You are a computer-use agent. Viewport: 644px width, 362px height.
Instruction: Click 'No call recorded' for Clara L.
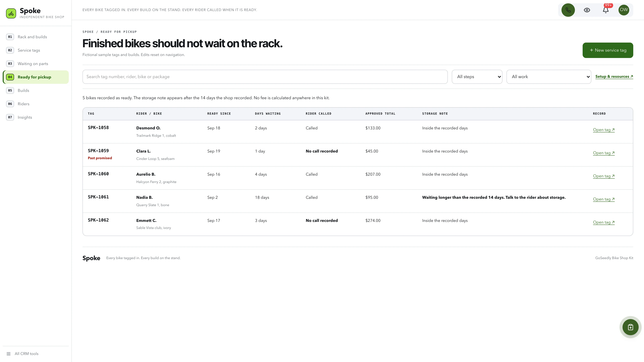321,151
